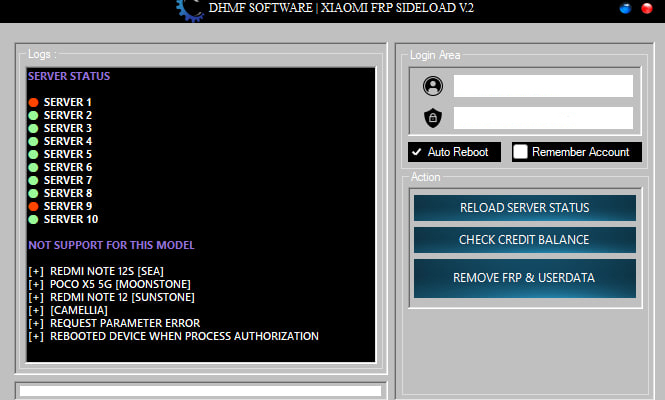Click NOT SUPPORT FOR THIS MODEL heading
The height and width of the screenshot is (400, 665).
(111, 245)
